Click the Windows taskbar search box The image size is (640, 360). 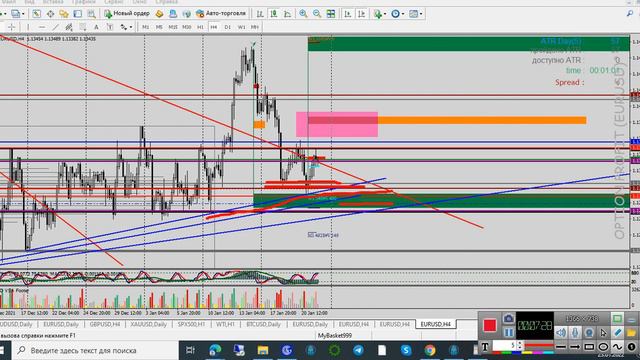(94, 350)
